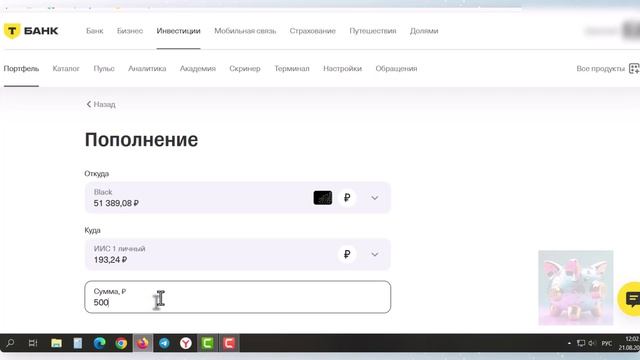Viewport: 640px width, 360px height.
Task: Open the Страхование section
Action: [x=313, y=31]
